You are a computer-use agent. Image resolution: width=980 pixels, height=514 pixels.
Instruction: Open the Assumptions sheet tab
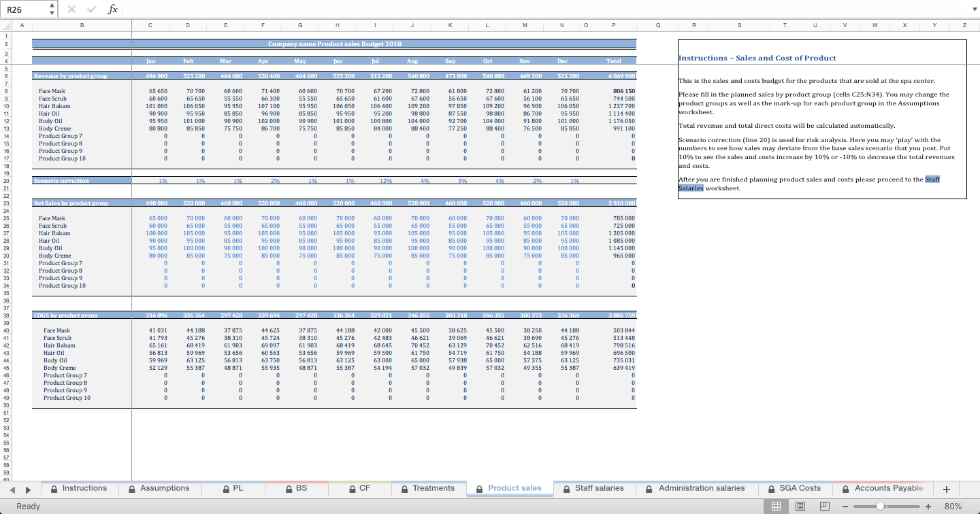point(159,488)
